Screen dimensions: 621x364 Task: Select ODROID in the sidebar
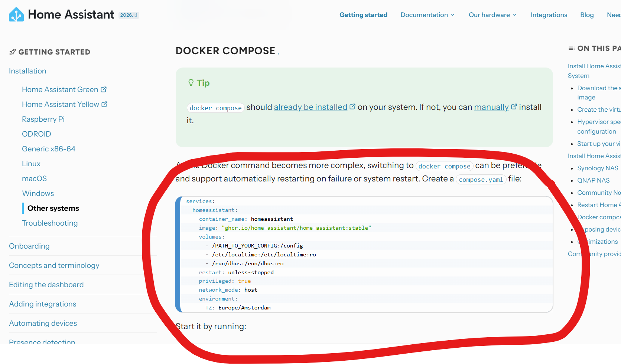pyautogui.click(x=36, y=134)
